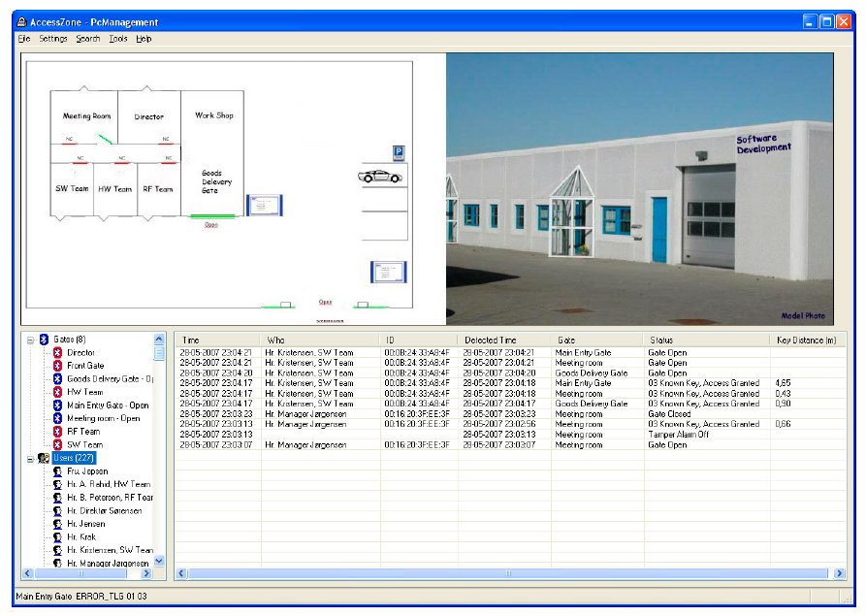Open the File menu

click(23, 39)
